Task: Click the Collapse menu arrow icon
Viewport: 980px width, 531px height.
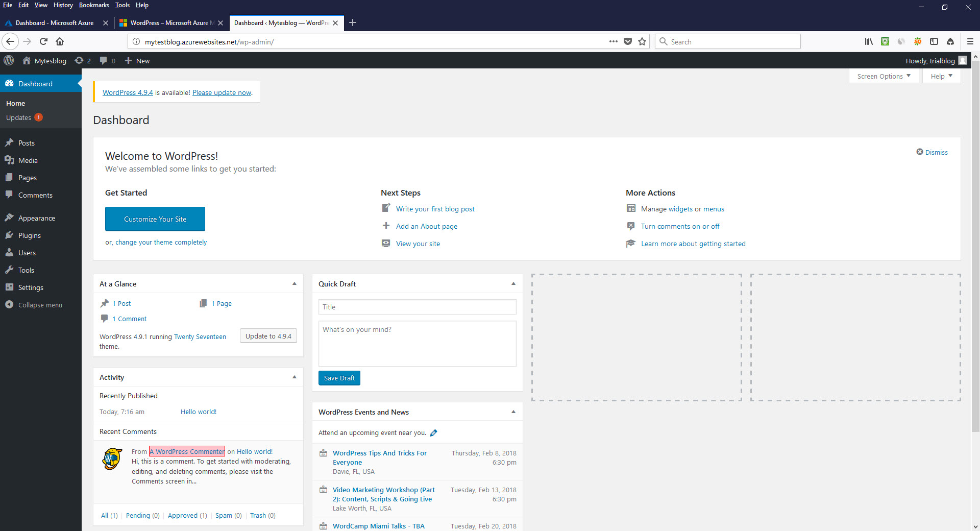Action: (x=9, y=305)
